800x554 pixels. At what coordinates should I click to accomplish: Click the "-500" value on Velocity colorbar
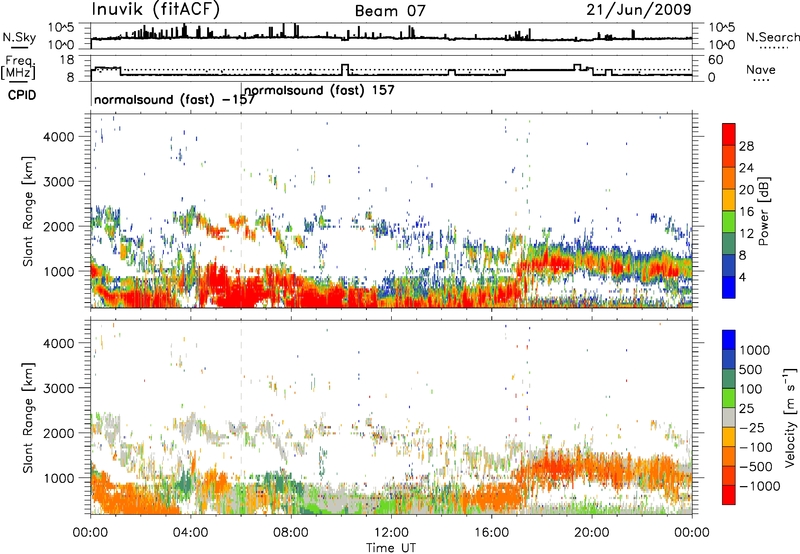pos(756,466)
